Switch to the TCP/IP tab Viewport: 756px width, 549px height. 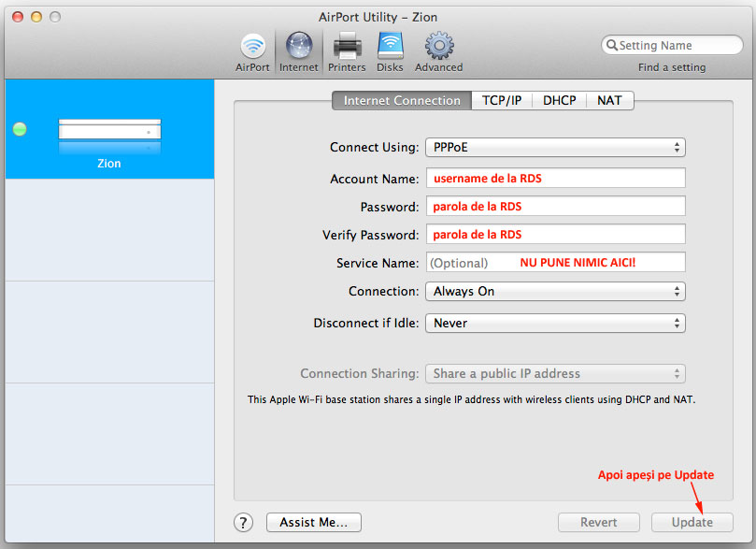pyautogui.click(x=502, y=100)
